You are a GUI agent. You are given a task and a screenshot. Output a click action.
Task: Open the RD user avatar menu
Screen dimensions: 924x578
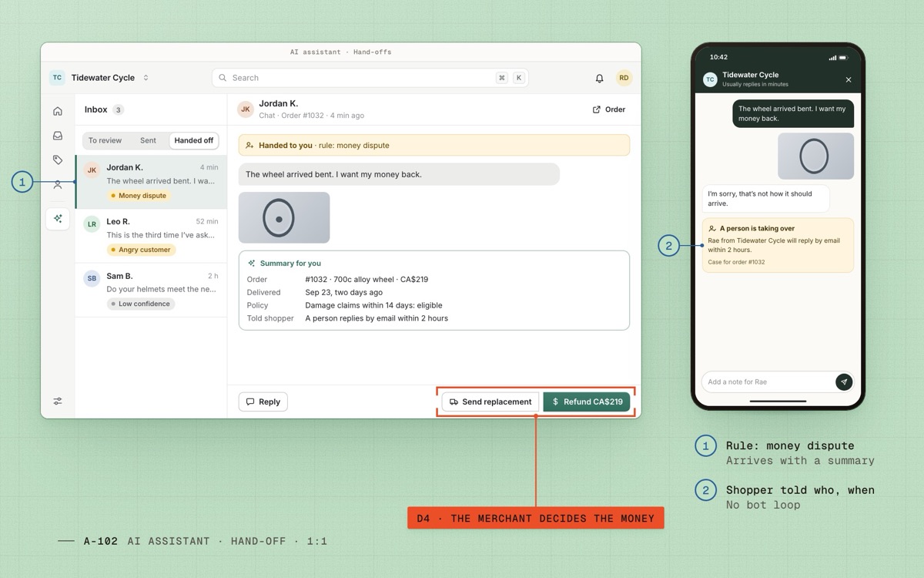tap(624, 78)
